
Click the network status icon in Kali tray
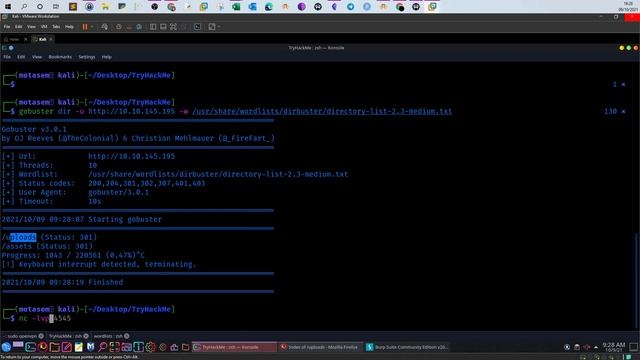coord(587,347)
